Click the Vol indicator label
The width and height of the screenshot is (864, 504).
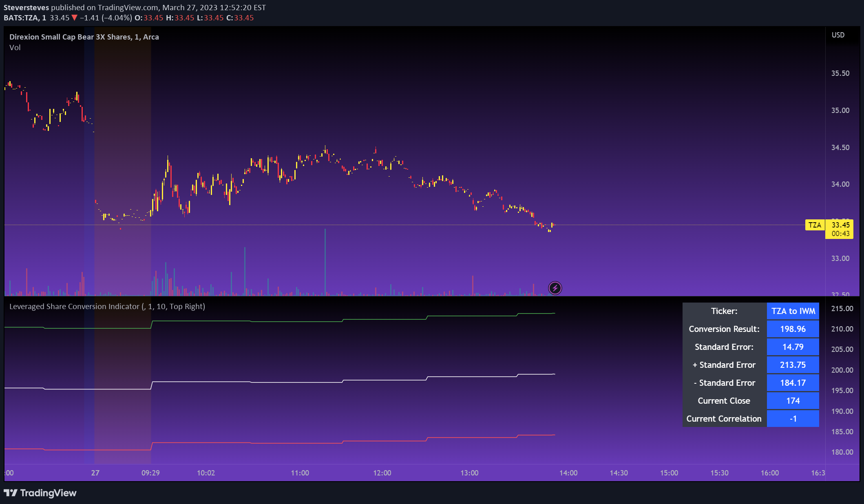(x=15, y=47)
